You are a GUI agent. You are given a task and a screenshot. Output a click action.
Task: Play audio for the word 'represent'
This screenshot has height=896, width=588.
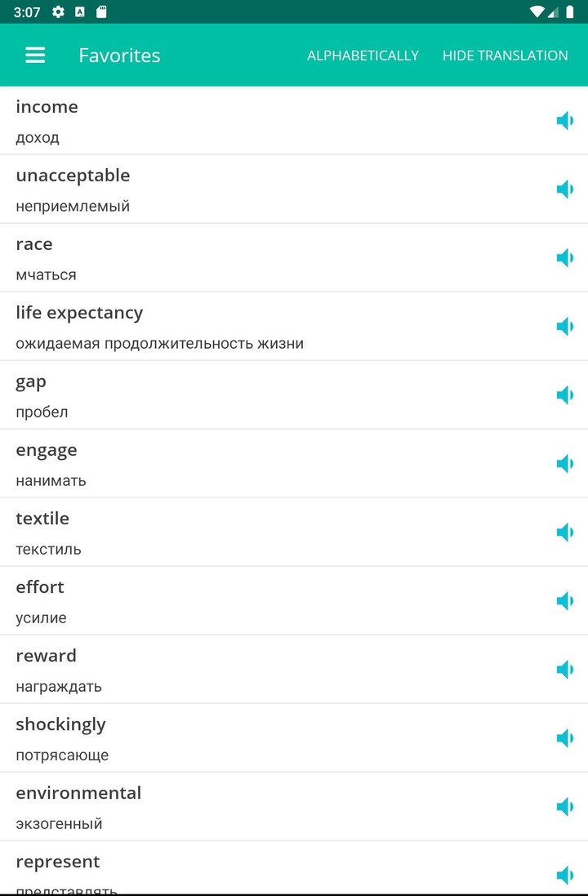564,876
